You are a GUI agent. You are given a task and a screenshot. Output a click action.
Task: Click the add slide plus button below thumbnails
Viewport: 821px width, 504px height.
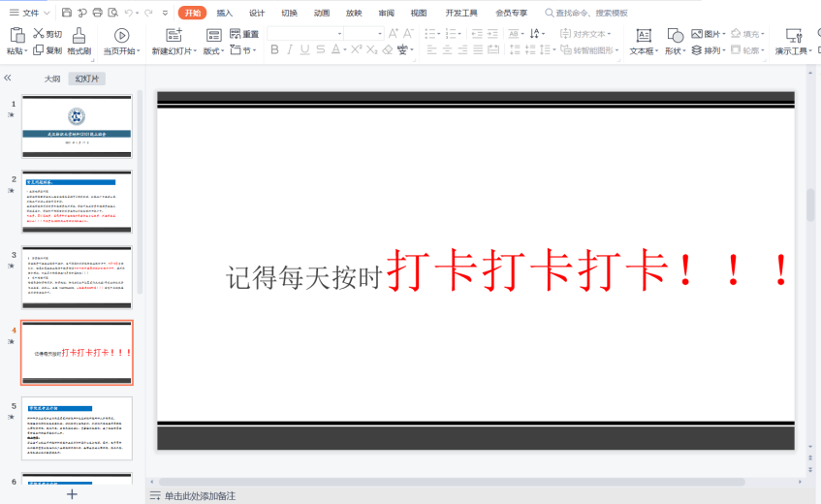[72, 493]
